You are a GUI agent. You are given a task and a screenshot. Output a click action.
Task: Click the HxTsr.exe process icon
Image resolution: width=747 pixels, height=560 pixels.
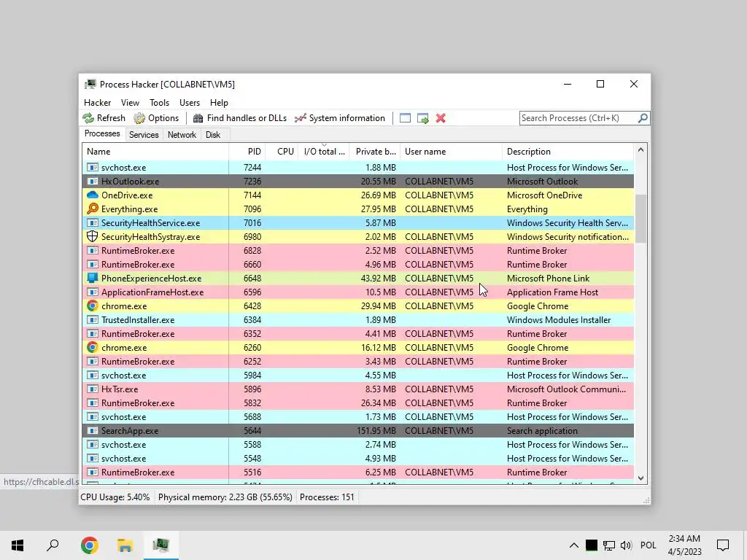coord(93,389)
